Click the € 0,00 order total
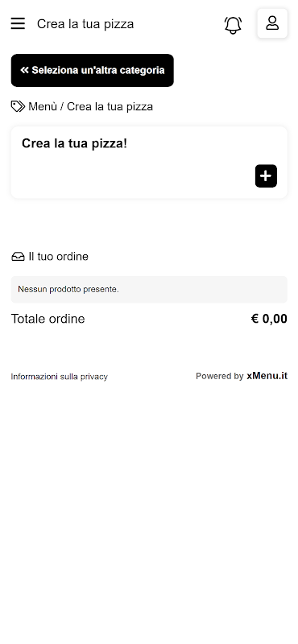Screen dimensions: 298x644 (269, 319)
